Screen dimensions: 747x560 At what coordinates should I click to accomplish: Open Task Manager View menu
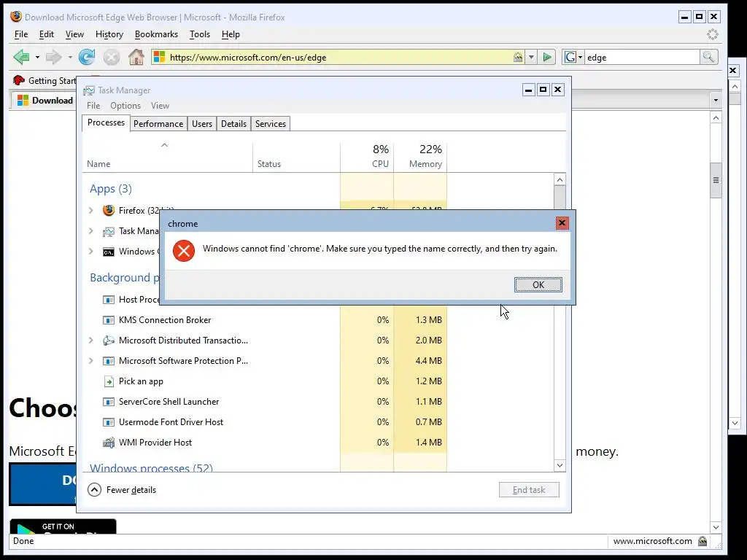pos(160,106)
